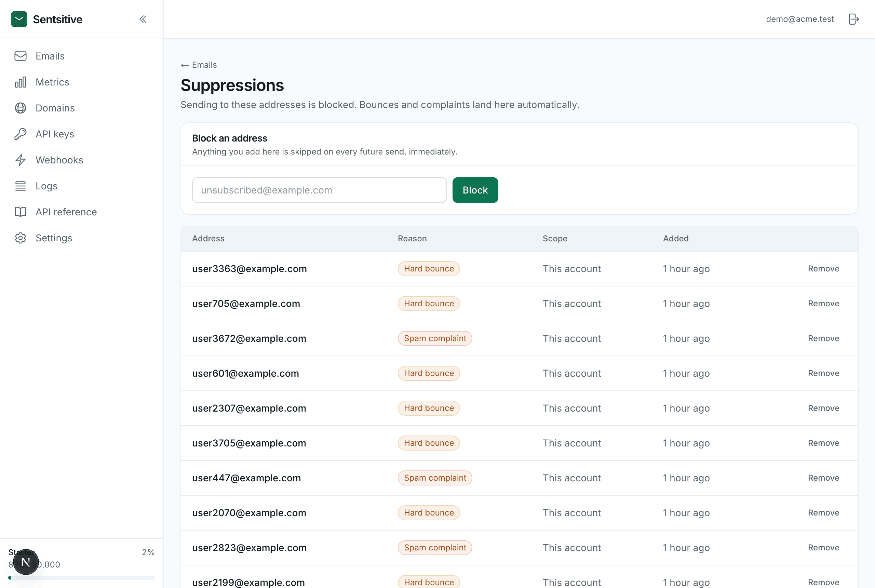Click the Logs list icon
875x588 pixels.
[x=21, y=186]
